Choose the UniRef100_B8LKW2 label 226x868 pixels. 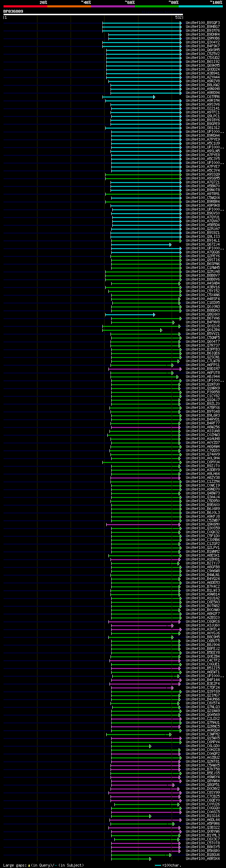[x=203, y=85]
